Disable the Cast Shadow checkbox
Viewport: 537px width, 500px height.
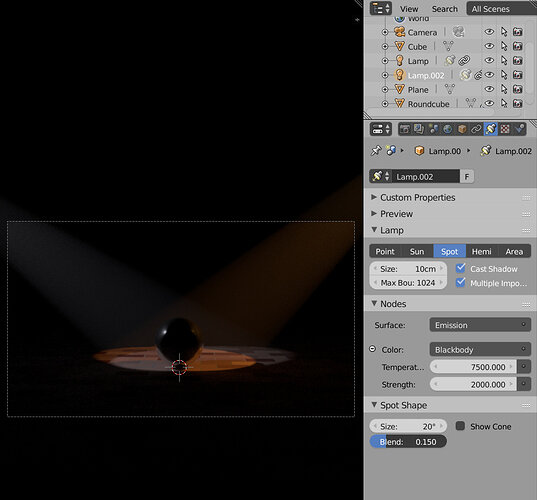click(x=461, y=268)
